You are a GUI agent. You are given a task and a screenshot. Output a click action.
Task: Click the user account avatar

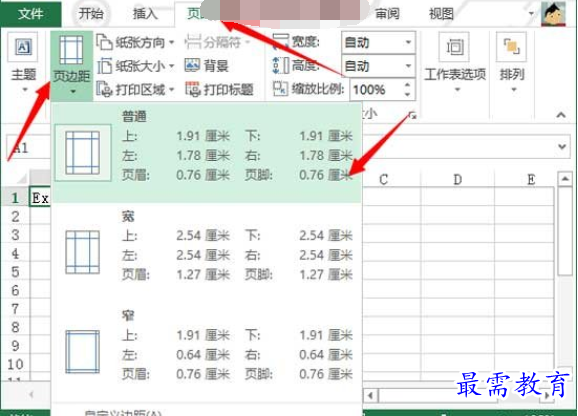point(553,13)
